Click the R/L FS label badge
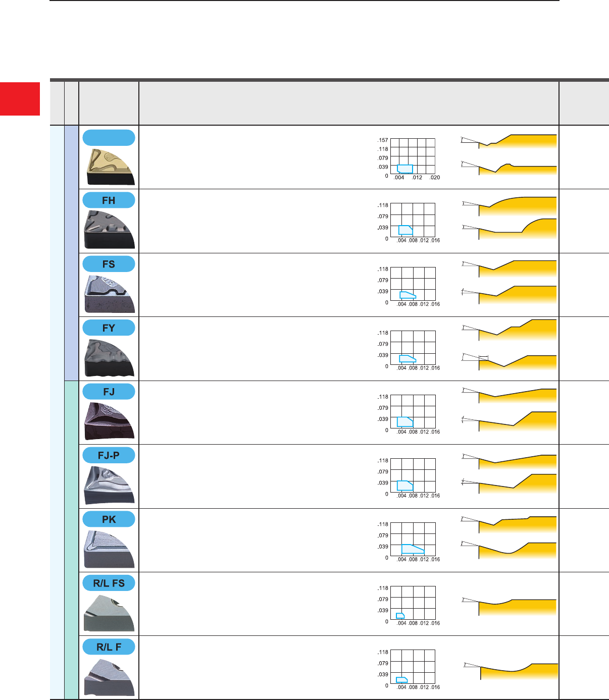 click(109, 583)
